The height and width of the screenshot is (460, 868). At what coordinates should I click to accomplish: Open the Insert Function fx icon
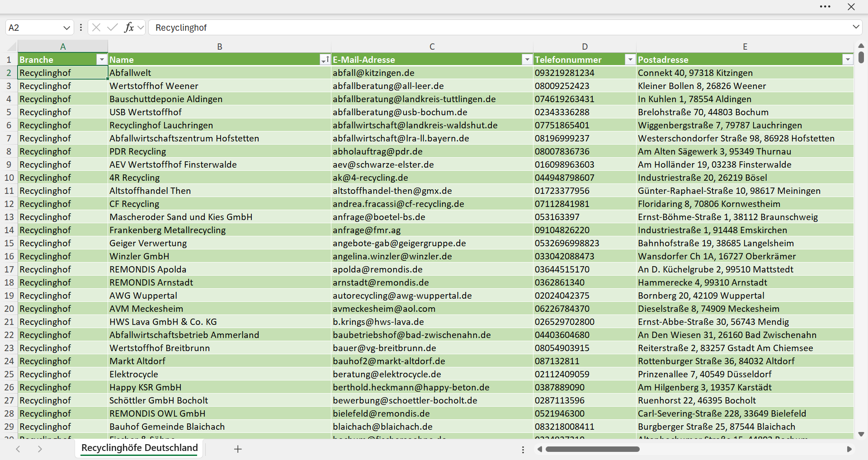click(129, 28)
